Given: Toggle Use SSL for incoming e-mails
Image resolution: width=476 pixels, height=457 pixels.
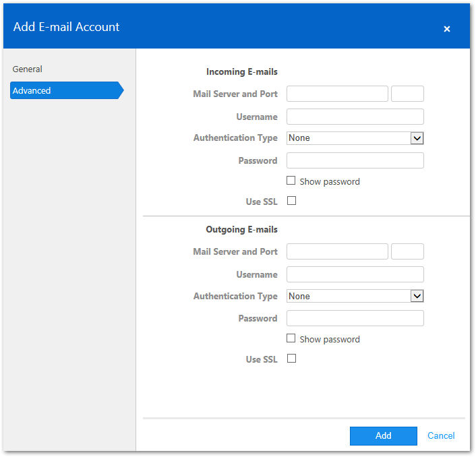Looking at the screenshot, I should pyautogui.click(x=291, y=201).
